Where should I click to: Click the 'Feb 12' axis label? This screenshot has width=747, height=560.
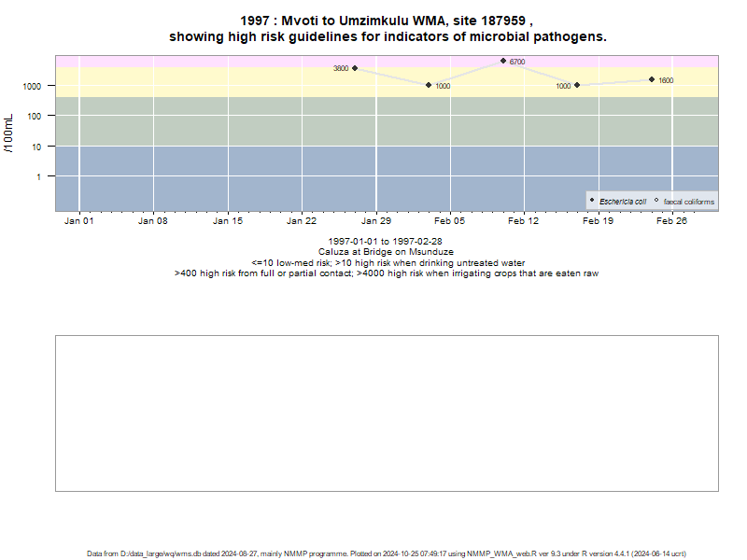pyautogui.click(x=524, y=221)
